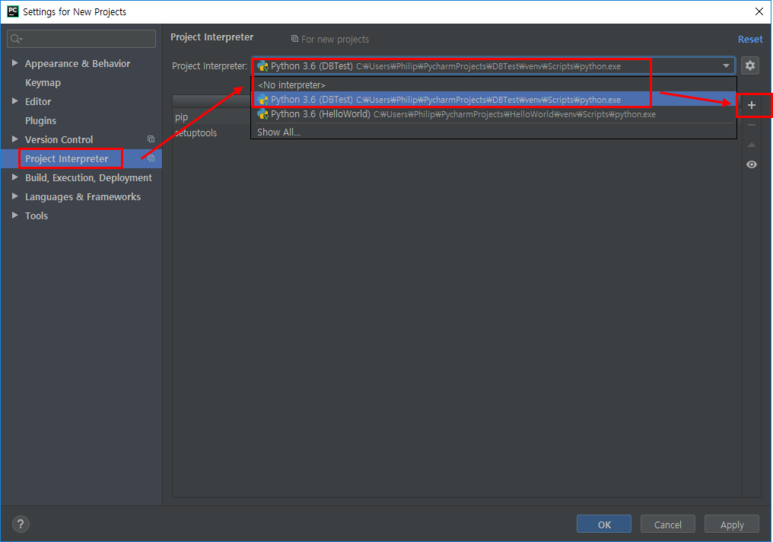Screen dimensions: 773x542
Task: Select Python 3.6 (HelloWorld) interpreter
Action: (493, 114)
